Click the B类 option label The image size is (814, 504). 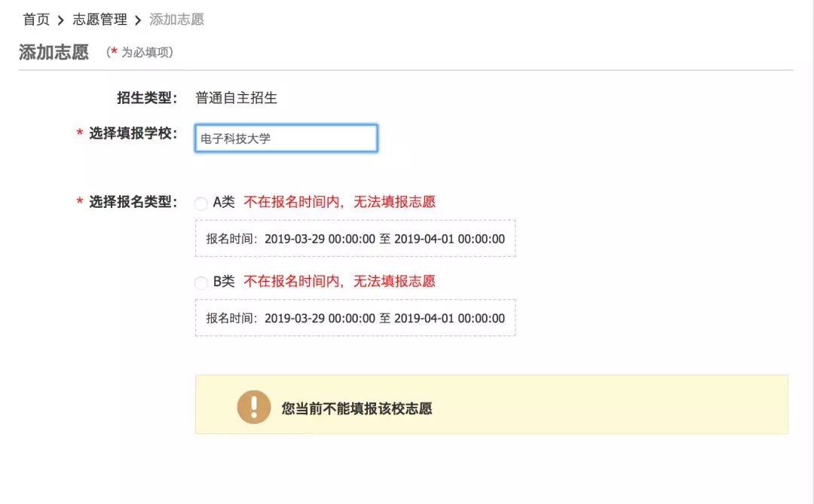[224, 282]
